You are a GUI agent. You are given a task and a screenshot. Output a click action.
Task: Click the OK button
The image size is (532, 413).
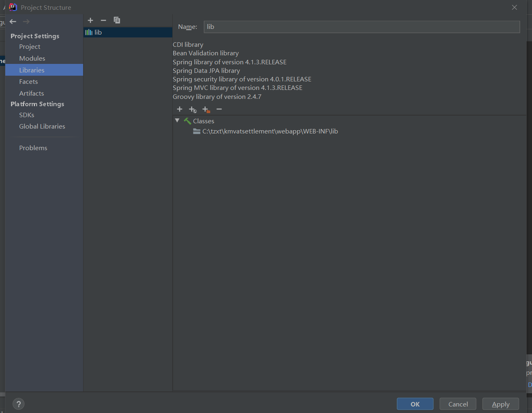(415, 404)
